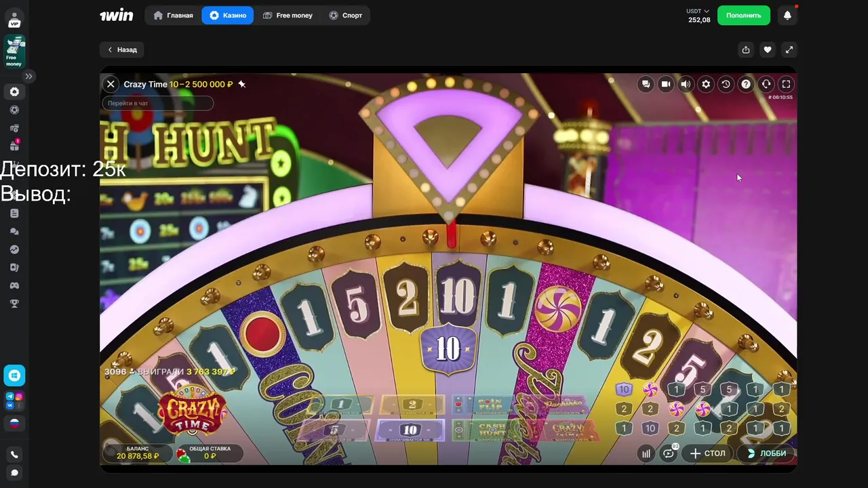Open the statistics bar chart icon
868x488 pixels.
coord(646,453)
